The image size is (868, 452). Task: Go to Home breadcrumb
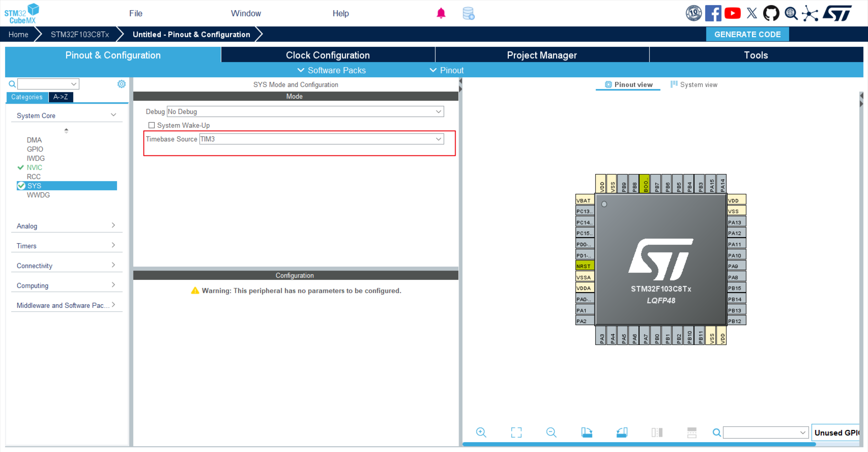18,34
